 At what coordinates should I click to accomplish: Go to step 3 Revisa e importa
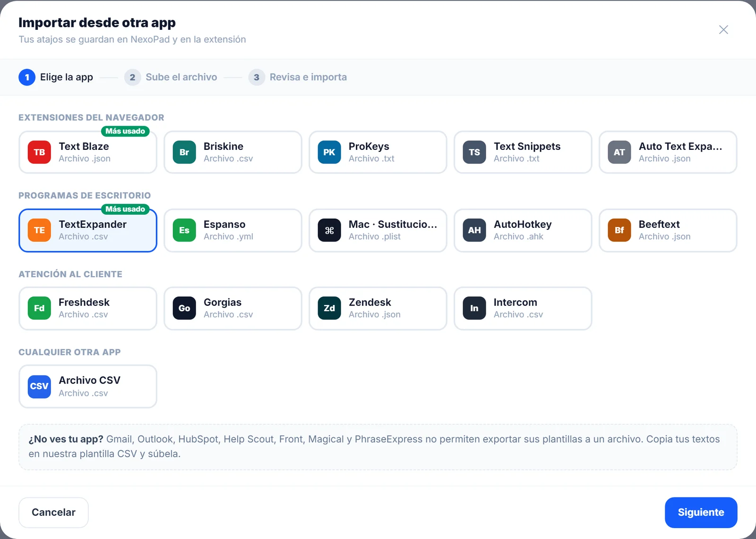point(298,77)
